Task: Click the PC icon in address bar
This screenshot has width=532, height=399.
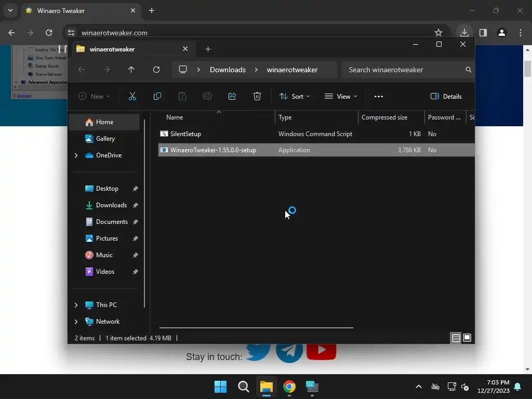Action: point(183,70)
